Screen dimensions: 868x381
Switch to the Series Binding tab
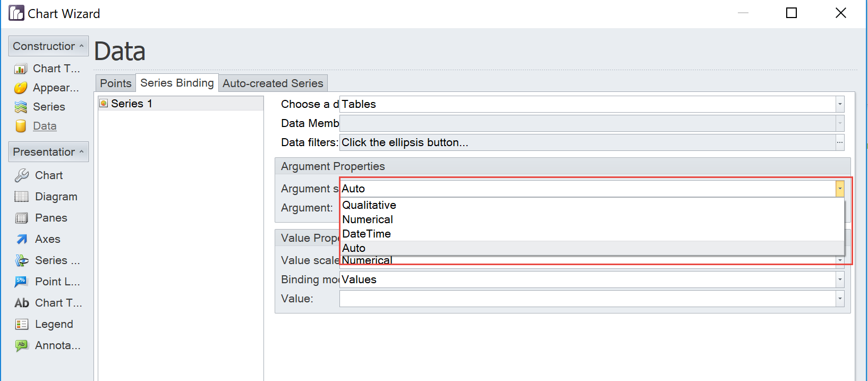[177, 83]
